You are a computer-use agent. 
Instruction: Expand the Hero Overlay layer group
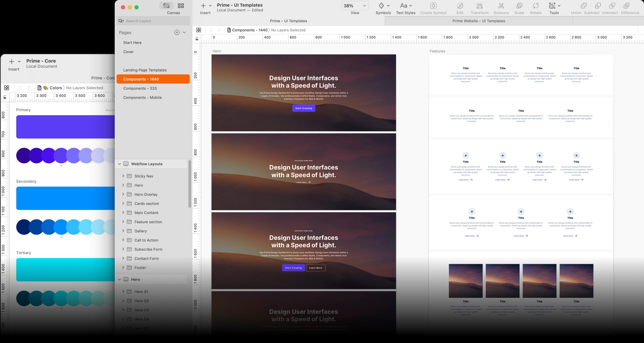click(x=123, y=194)
